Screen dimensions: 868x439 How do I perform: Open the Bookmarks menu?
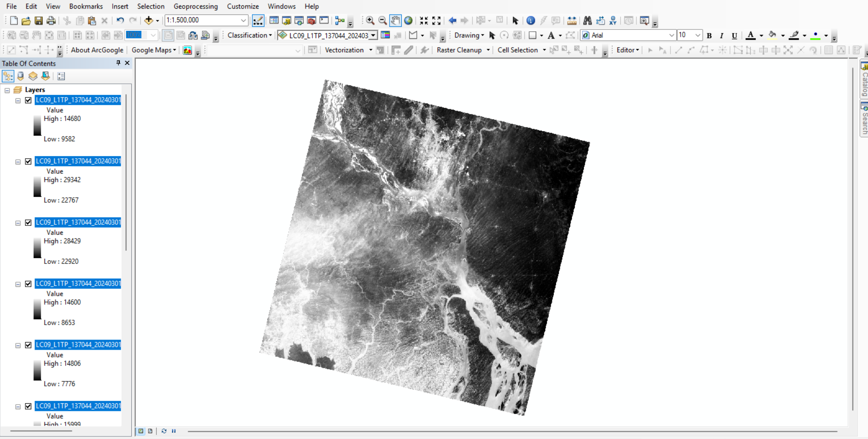click(86, 6)
